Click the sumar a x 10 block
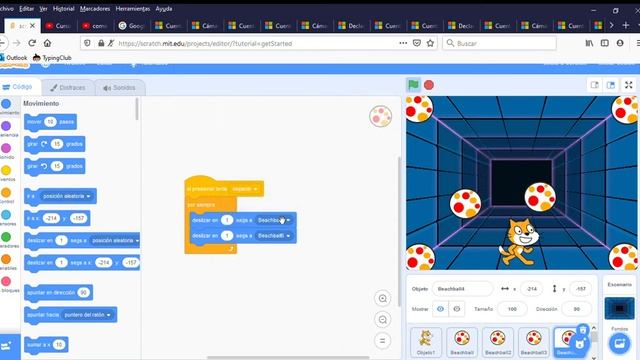The image size is (640, 360). 46,344
